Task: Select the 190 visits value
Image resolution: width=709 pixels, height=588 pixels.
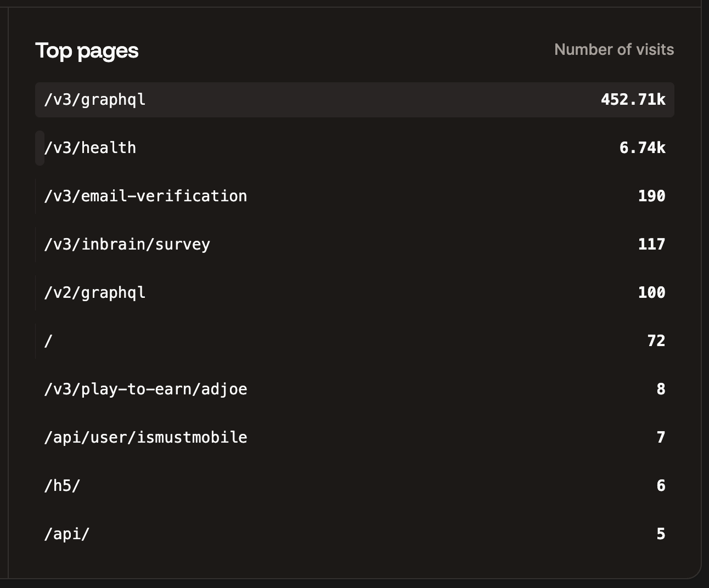Action: 651,196
